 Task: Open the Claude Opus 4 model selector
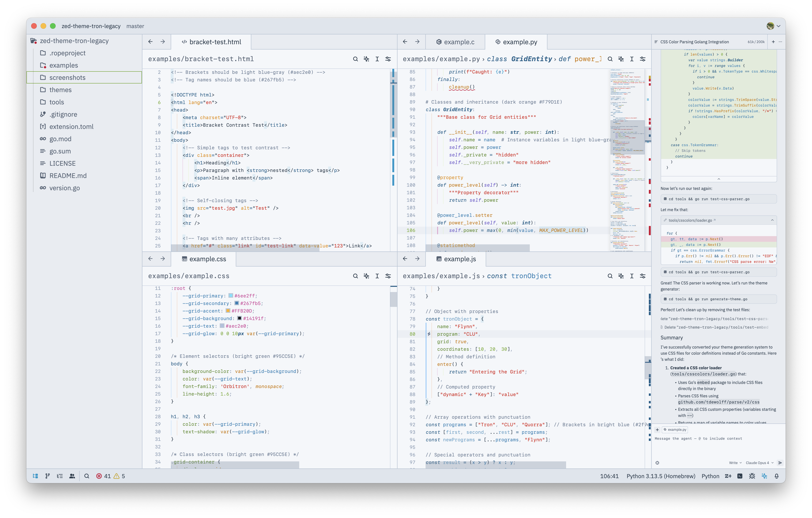[759, 463]
